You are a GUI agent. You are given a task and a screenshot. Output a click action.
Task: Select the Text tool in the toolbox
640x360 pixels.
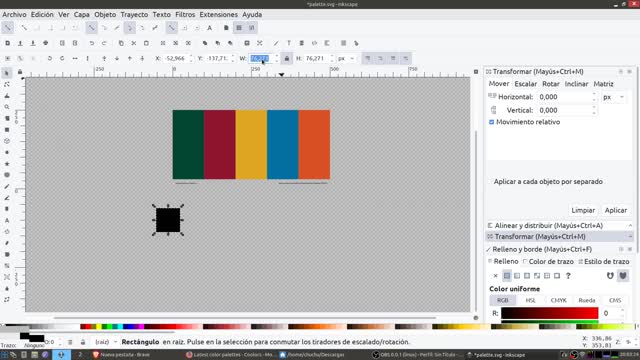(x=7, y=220)
